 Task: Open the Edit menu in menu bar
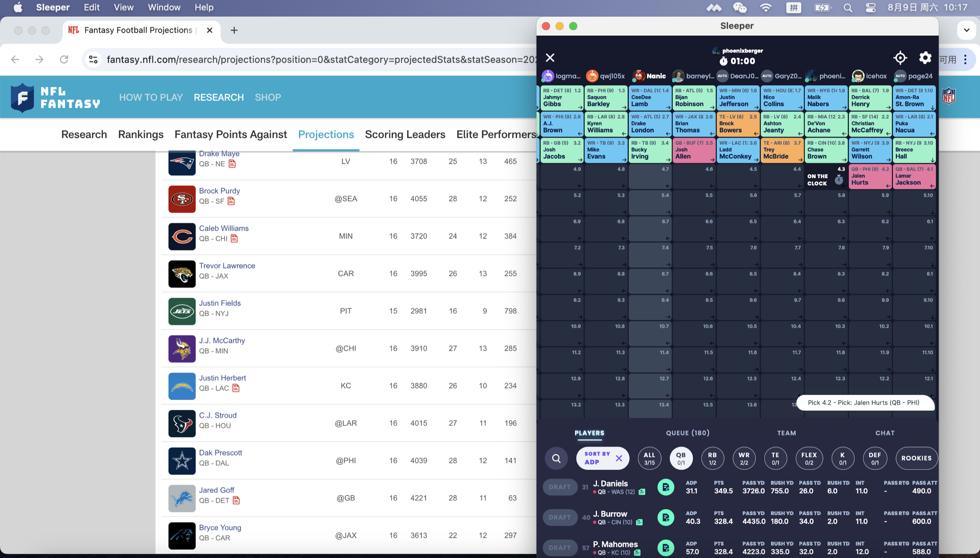click(x=92, y=7)
